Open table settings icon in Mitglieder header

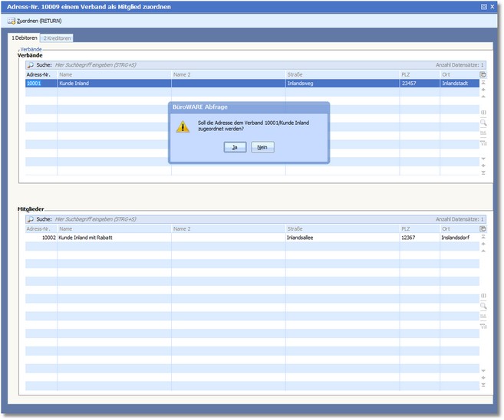point(483,228)
